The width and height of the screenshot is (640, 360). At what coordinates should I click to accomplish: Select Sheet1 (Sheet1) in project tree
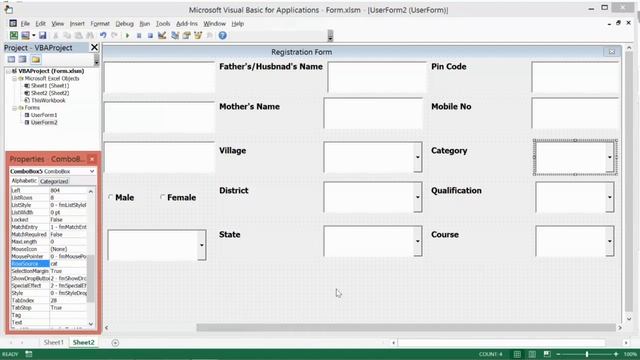pyautogui.click(x=50, y=86)
